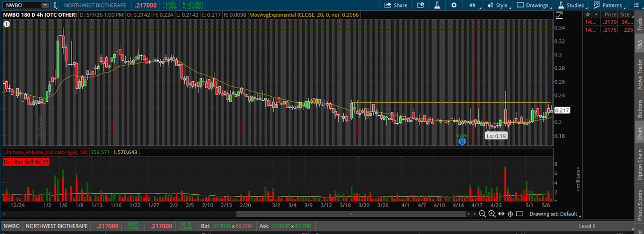Open the Style menu
The width and height of the screenshot is (644, 234).
point(498,5)
